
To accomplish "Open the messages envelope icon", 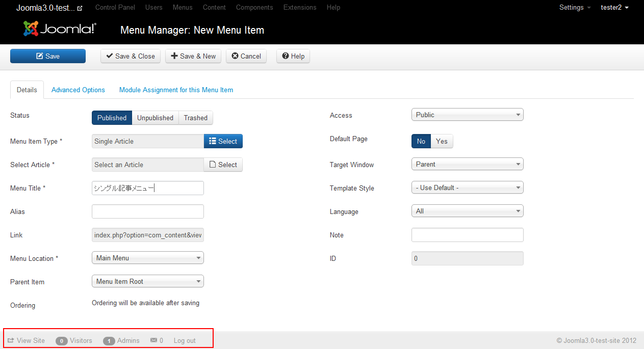I will click(153, 340).
